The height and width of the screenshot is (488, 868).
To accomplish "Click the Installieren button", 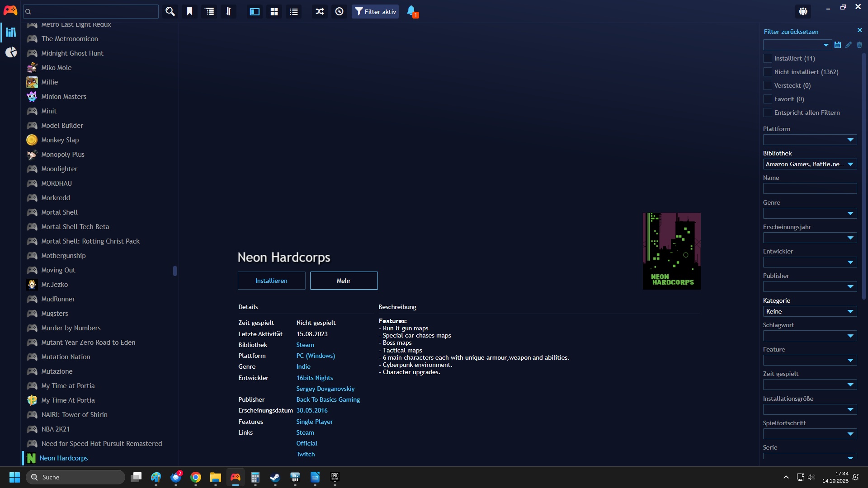I will tap(271, 281).
